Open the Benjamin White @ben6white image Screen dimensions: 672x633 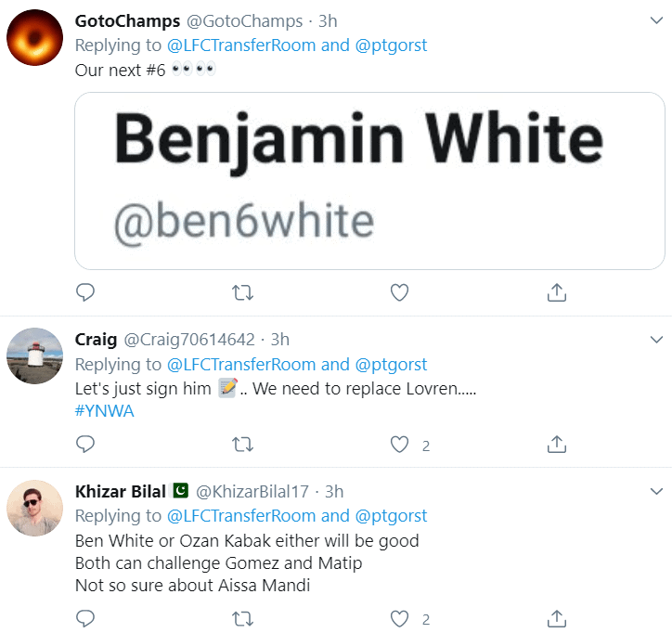(369, 181)
